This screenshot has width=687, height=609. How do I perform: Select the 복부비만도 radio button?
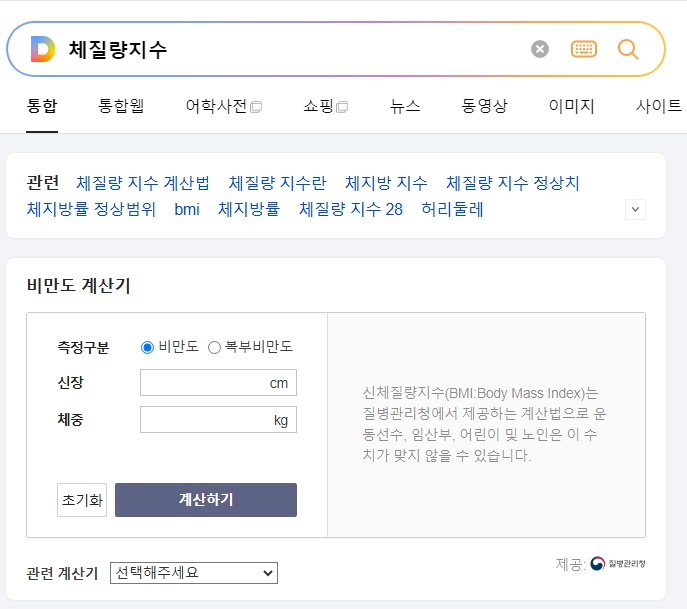click(214, 347)
